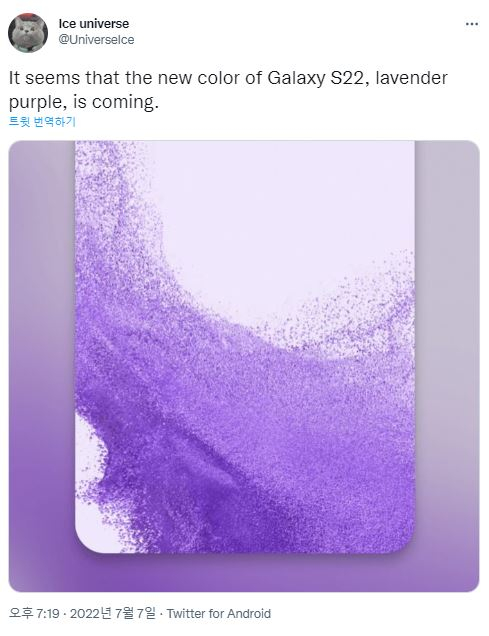Click "purple, is coming." in the tweet
Viewport: 489px width, 636px height.
(x=84, y=102)
